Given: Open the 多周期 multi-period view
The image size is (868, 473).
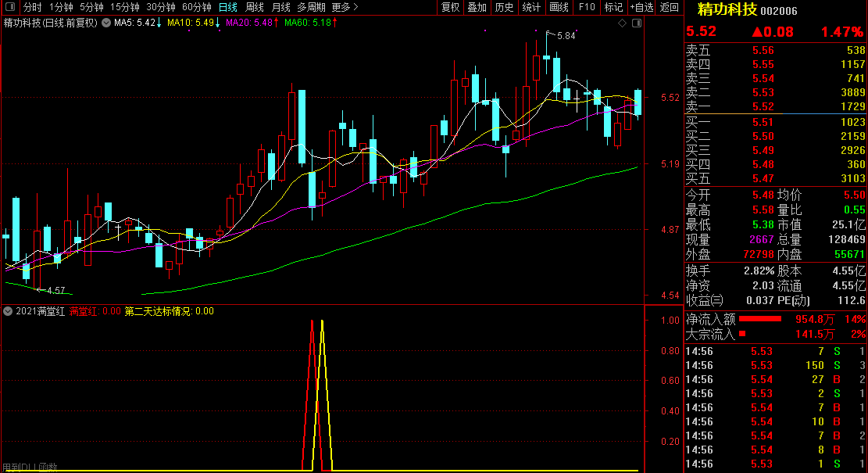Looking at the screenshot, I should pos(311,7).
